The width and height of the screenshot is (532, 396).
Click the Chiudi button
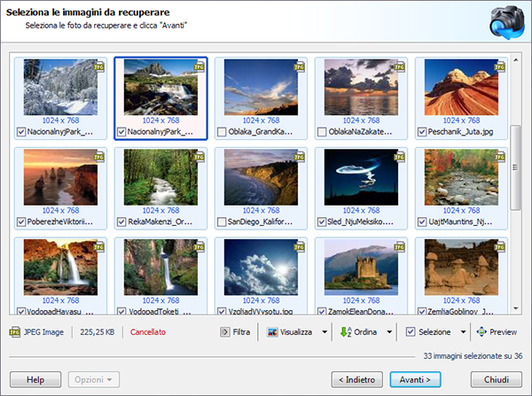tap(496, 379)
